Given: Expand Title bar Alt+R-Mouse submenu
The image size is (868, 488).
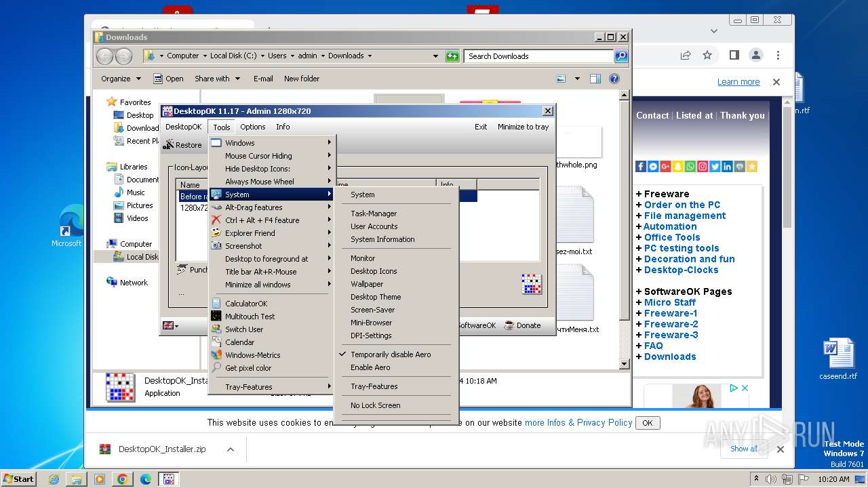Looking at the screenshot, I should [272, 272].
